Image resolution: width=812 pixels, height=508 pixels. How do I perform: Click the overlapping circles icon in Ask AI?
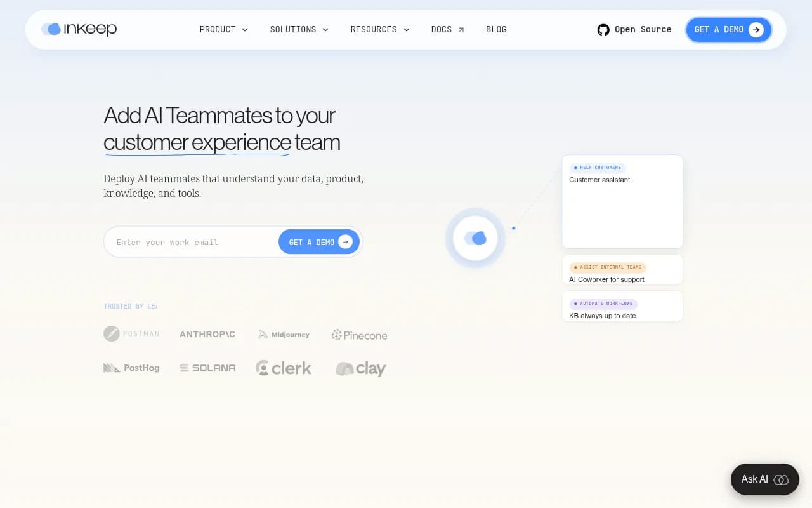point(781,480)
